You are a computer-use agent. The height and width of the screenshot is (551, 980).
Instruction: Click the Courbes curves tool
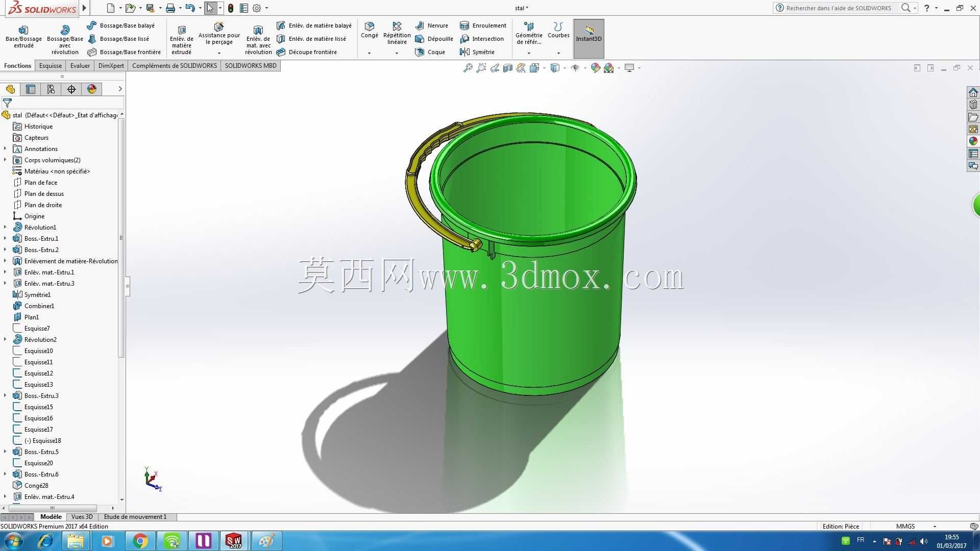click(x=558, y=30)
